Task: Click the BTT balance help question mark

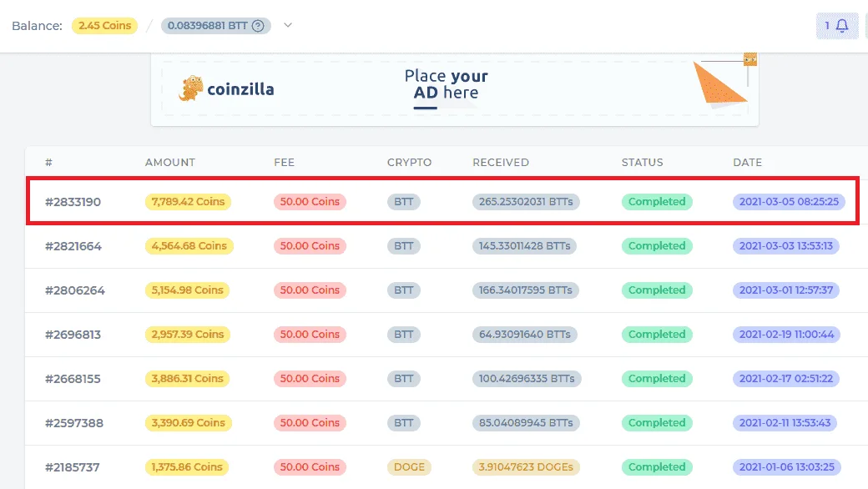Action: (258, 25)
